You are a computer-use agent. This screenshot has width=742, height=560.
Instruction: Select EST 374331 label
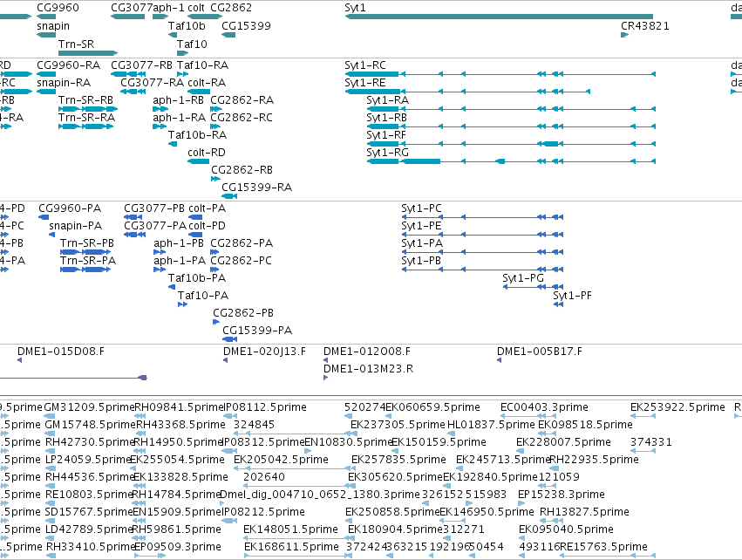(651, 442)
